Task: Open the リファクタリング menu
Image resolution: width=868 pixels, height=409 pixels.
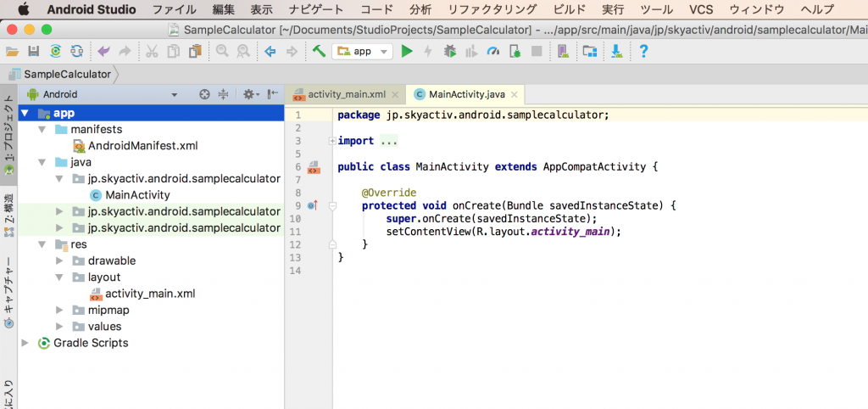Action: 492,9
